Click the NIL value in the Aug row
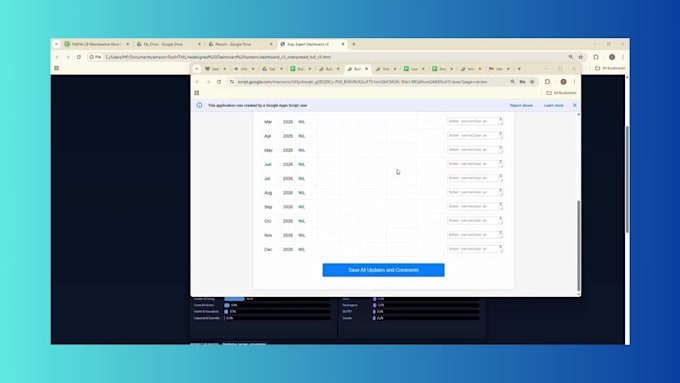 point(302,193)
